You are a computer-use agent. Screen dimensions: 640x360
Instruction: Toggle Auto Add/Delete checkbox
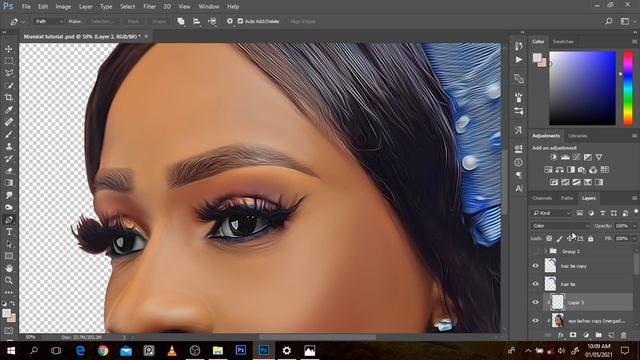[x=240, y=21]
